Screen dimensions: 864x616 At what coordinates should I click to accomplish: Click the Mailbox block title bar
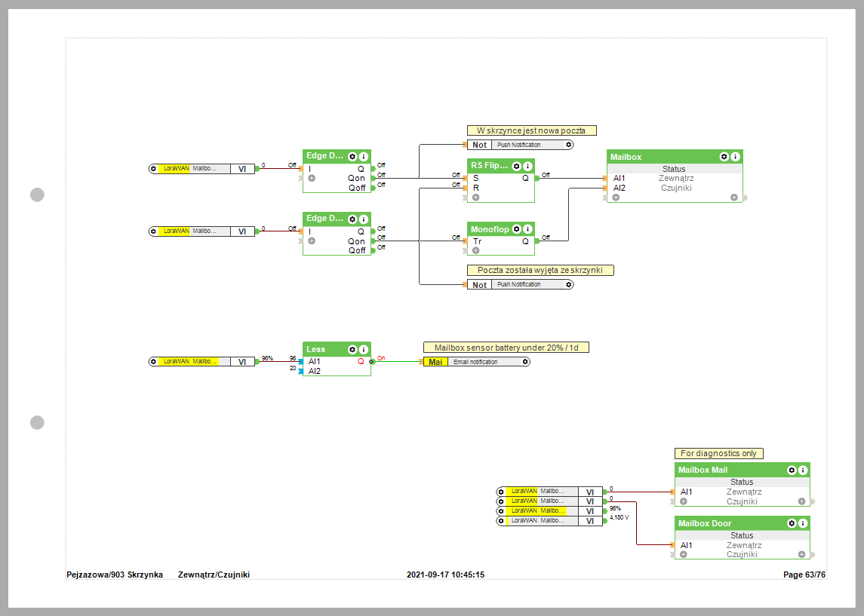point(656,157)
